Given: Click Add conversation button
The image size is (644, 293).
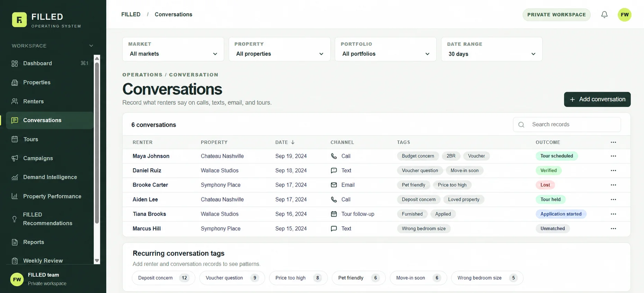Looking at the screenshot, I should pyautogui.click(x=597, y=99).
